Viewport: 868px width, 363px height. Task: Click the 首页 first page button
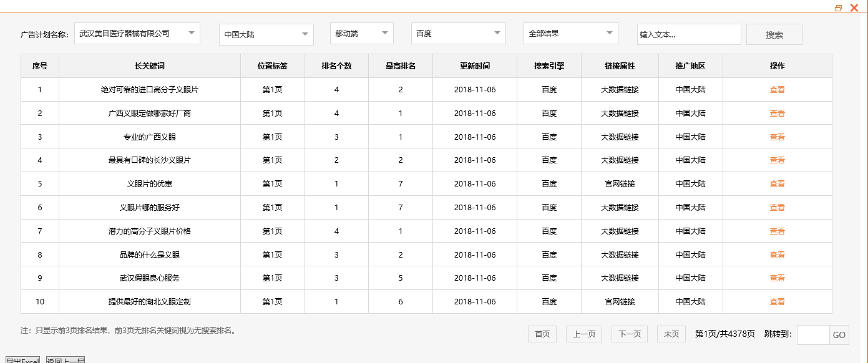coord(542,334)
